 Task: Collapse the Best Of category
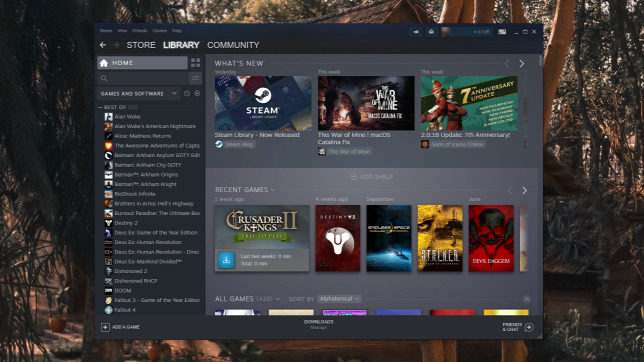[100, 107]
